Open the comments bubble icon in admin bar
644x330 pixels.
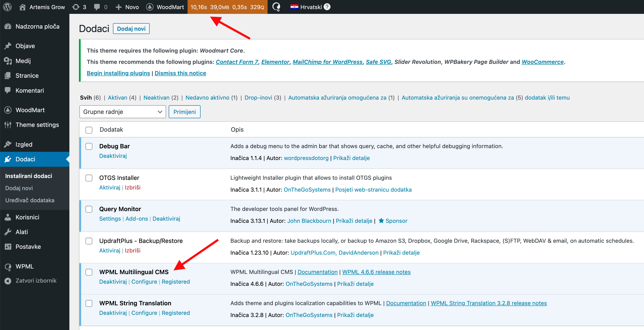pos(97,7)
